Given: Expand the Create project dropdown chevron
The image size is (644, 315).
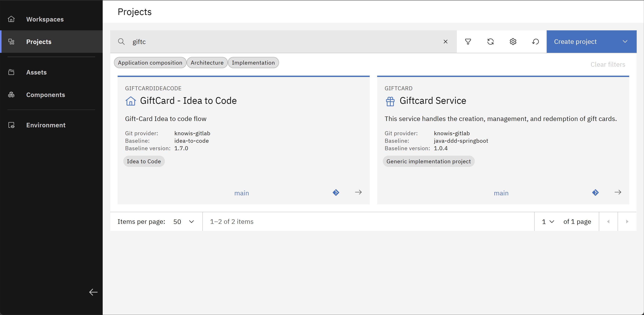Looking at the screenshot, I should (625, 42).
